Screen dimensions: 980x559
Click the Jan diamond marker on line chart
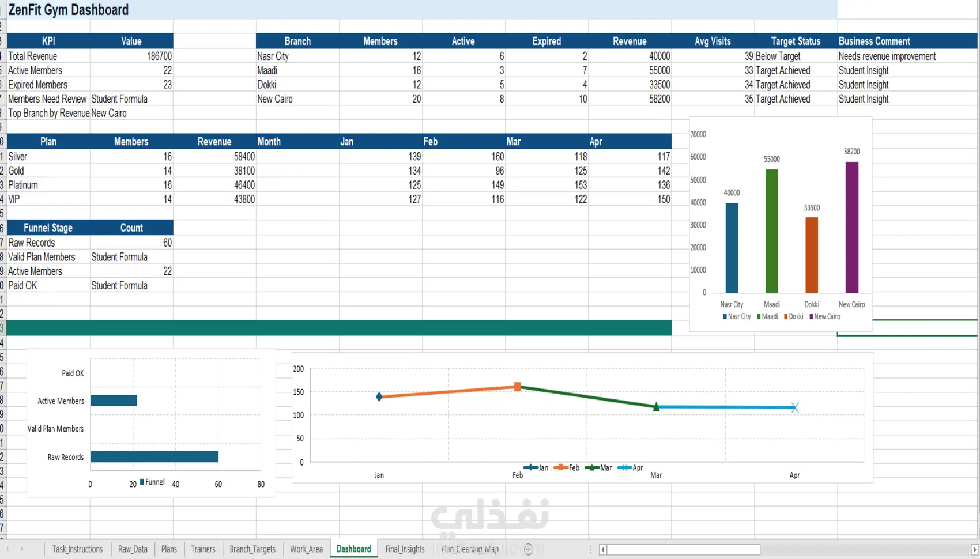[379, 396]
